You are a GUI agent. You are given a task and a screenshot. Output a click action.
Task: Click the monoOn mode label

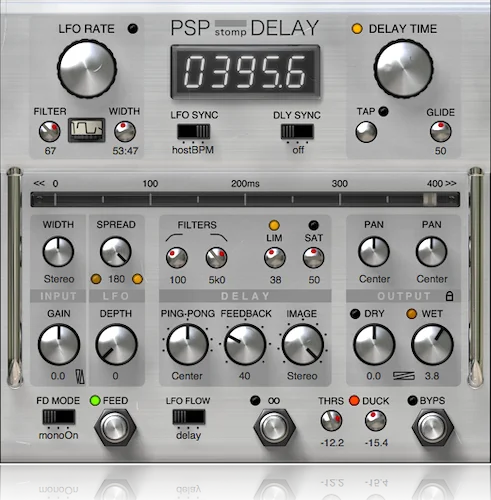click(x=59, y=435)
